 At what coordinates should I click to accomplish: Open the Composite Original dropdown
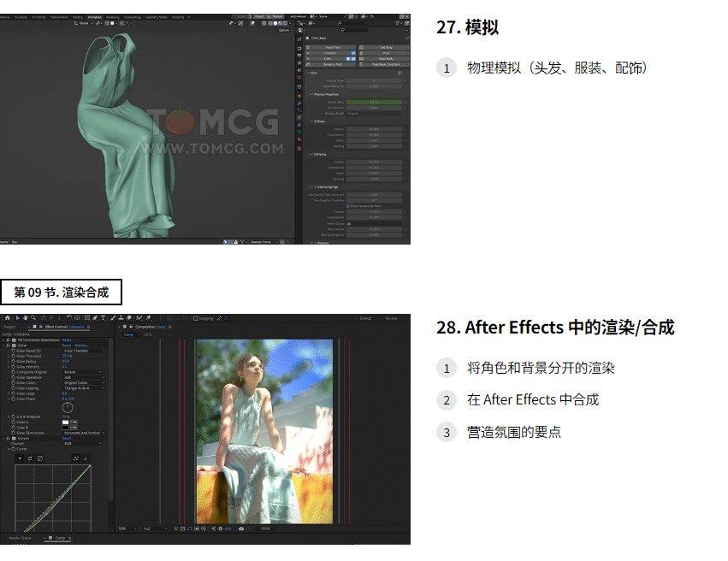(83, 372)
